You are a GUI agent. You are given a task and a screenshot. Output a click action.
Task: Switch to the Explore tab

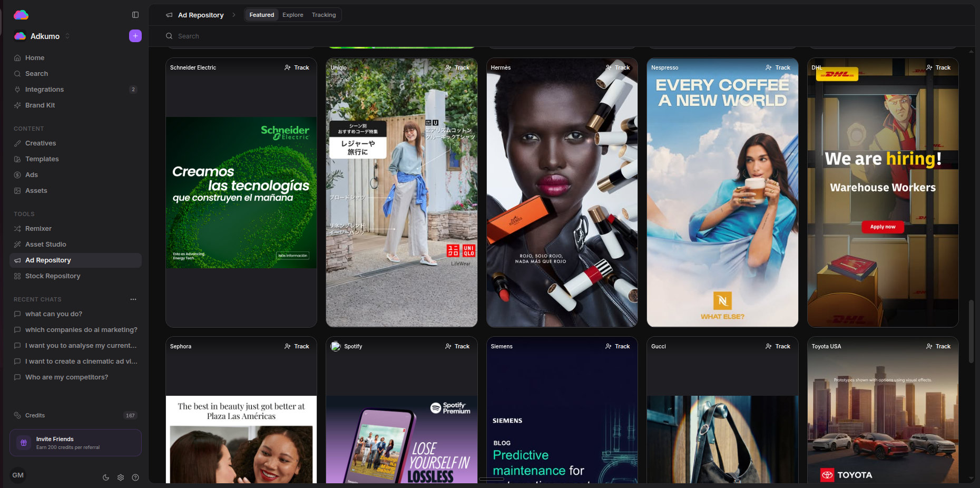point(292,15)
